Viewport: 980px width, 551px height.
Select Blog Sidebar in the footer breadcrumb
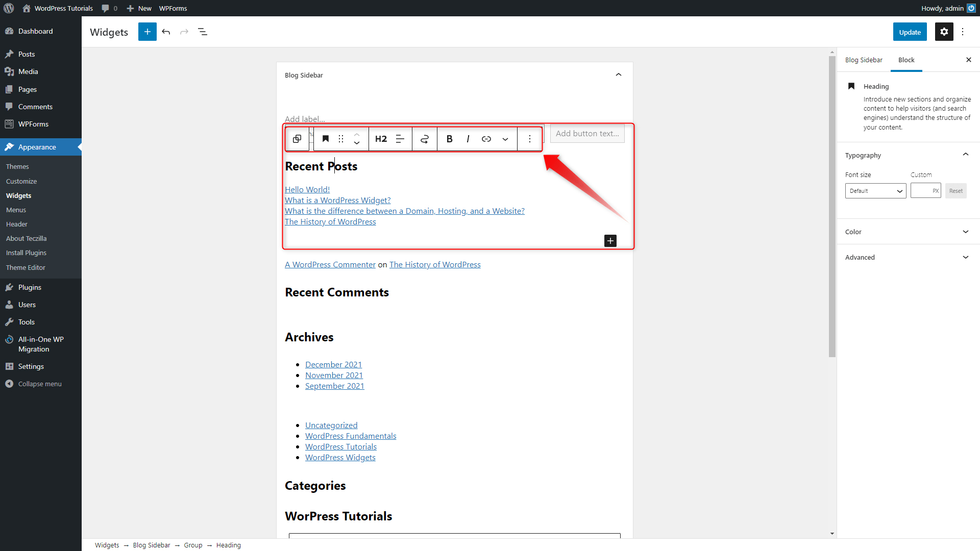pyautogui.click(x=152, y=545)
